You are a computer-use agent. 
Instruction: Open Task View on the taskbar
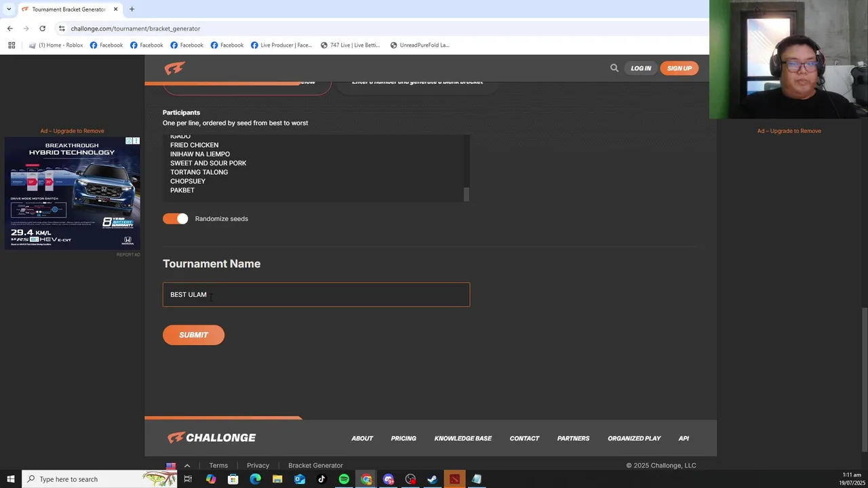188,479
